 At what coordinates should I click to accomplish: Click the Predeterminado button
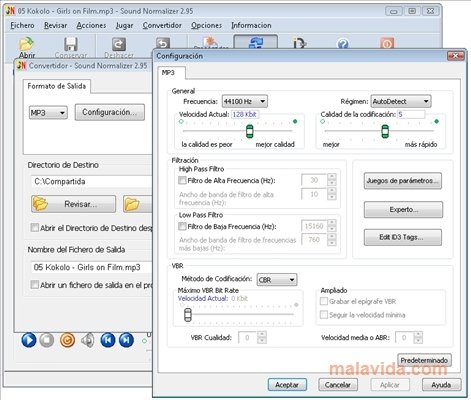click(x=424, y=360)
